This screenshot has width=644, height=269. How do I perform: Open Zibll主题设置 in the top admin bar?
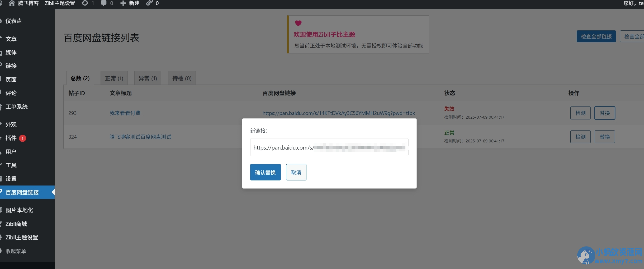pyautogui.click(x=60, y=3)
